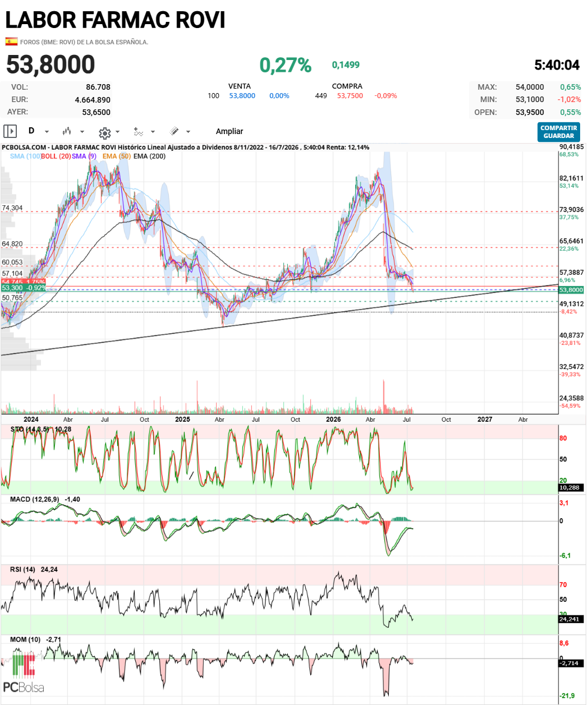Select the pencil drawing tool icon

click(x=174, y=131)
